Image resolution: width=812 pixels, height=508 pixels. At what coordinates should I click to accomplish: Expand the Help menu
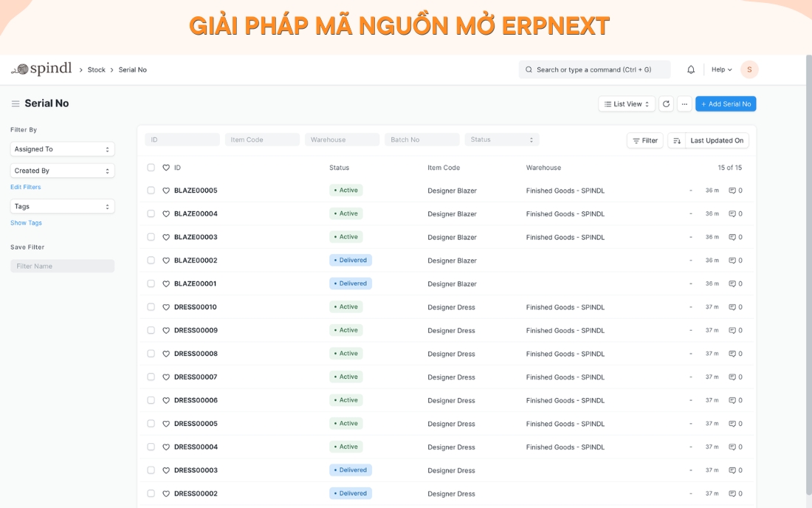point(721,69)
